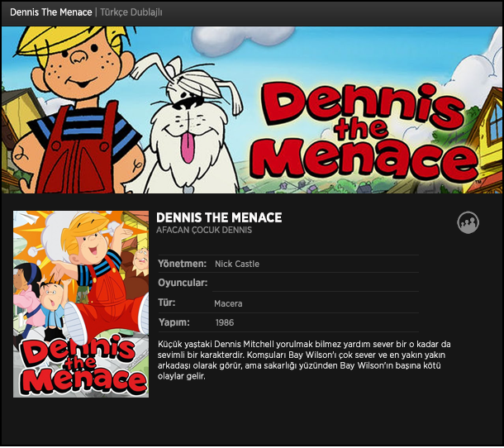Click the Tür label

(167, 303)
